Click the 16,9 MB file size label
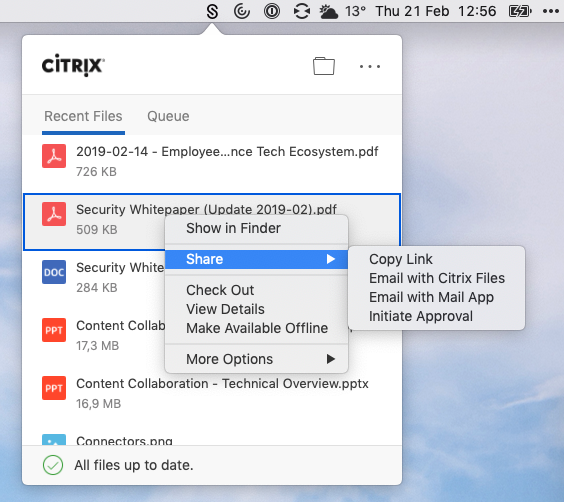Image resolution: width=564 pixels, height=502 pixels. [99, 403]
